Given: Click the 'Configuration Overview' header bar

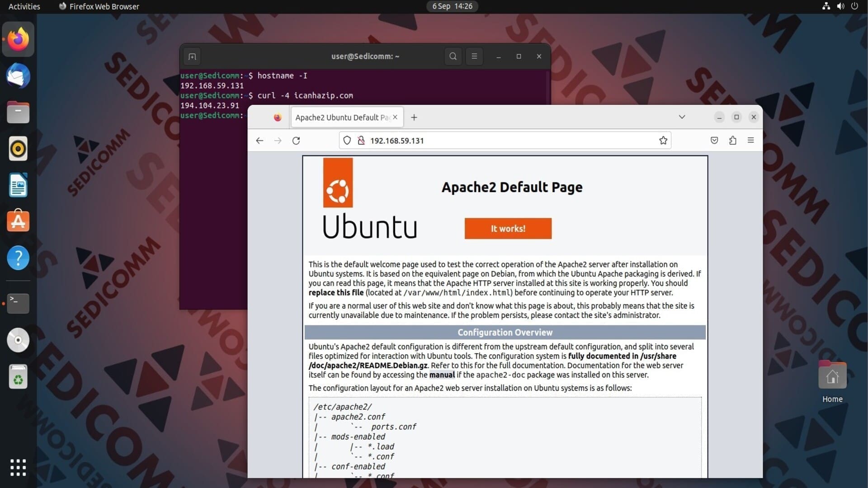Looking at the screenshot, I should click(505, 333).
